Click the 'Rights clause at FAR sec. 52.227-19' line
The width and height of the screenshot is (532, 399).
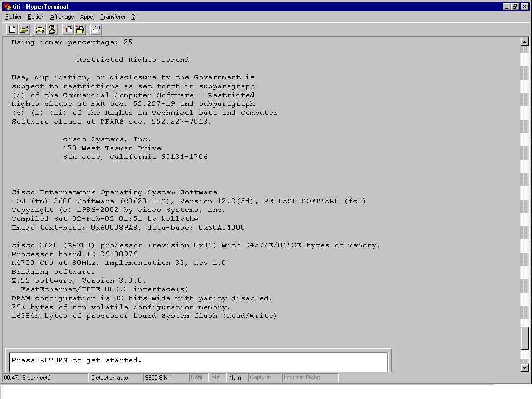(133, 104)
